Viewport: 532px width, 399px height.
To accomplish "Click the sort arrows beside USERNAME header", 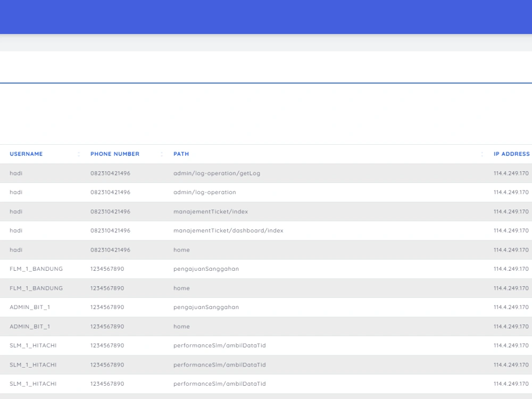I will [x=79, y=154].
